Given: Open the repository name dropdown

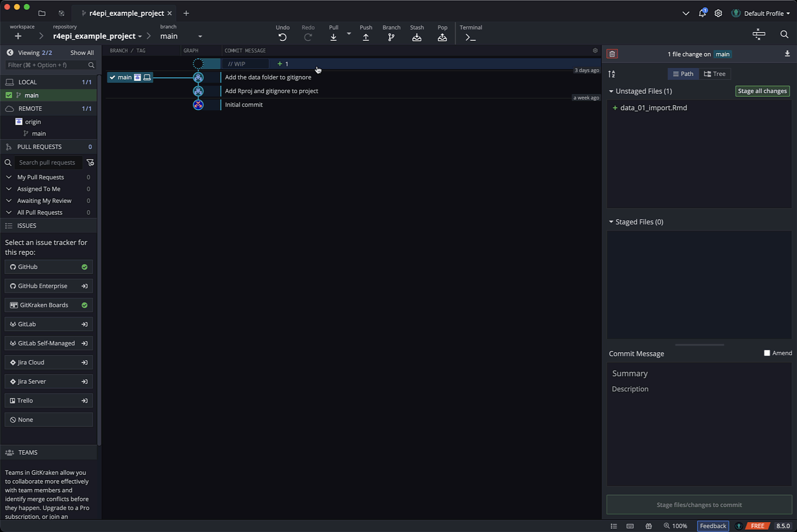Looking at the screenshot, I should (97, 36).
